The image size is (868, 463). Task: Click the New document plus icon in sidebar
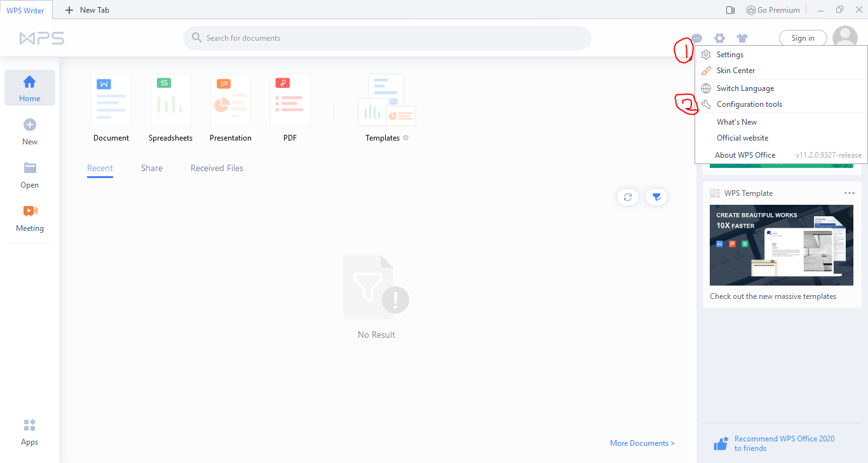point(30,125)
